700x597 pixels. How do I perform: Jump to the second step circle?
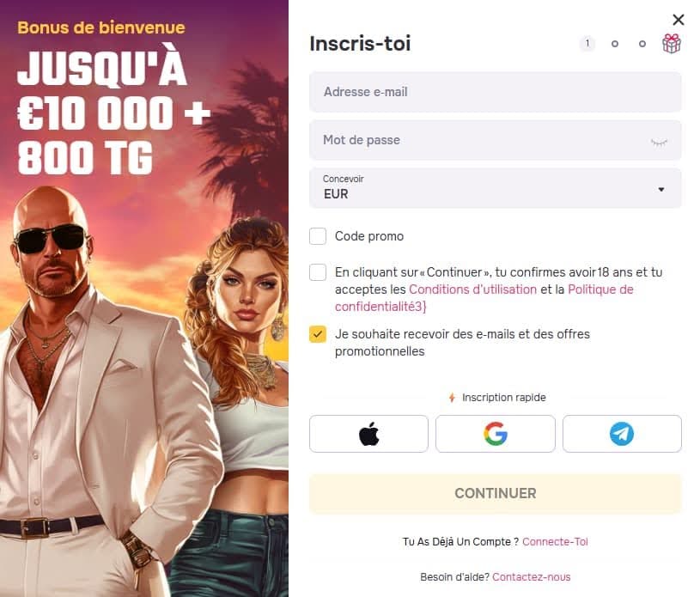[x=615, y=44]
